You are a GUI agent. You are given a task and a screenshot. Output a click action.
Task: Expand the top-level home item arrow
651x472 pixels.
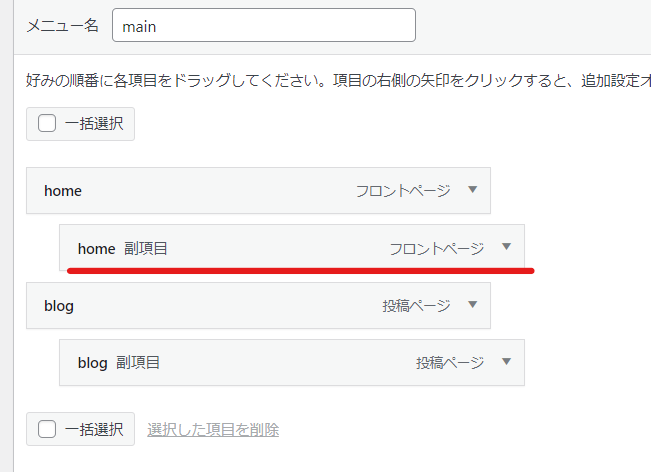click(473, 190)
